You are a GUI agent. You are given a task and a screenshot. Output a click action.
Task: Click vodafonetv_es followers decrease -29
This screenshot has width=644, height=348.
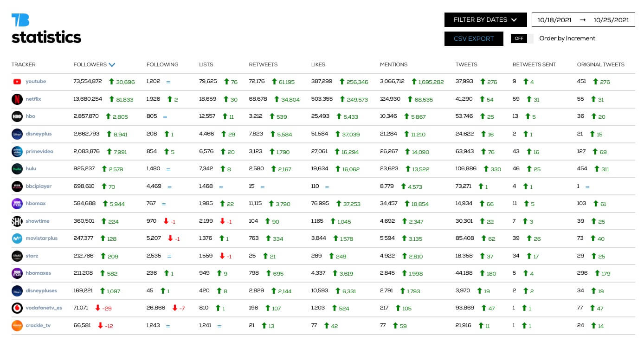107,309
